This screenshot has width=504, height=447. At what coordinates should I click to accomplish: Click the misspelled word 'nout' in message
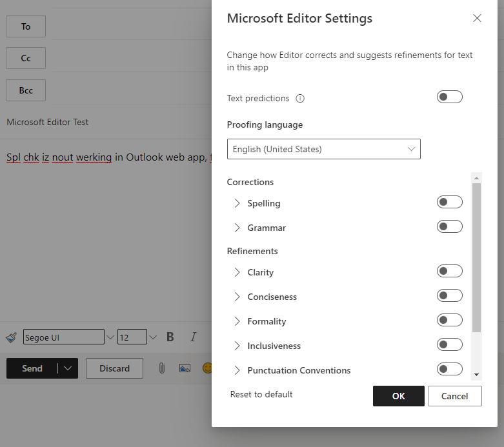pos(63,157)
